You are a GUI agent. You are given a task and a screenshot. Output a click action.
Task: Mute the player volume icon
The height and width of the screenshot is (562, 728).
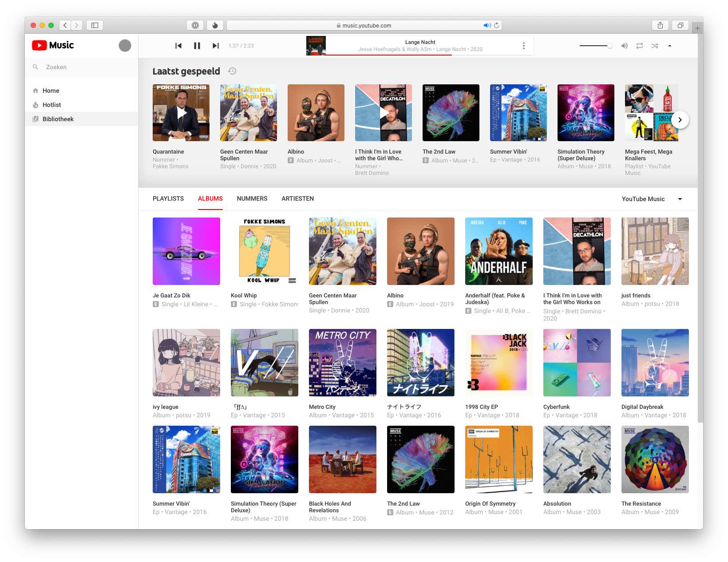(x=624, y=46)
